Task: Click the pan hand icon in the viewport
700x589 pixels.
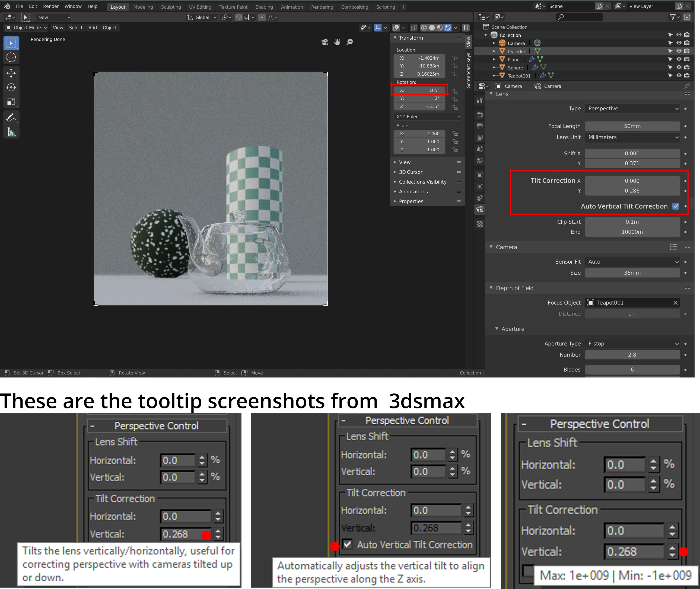Action: click(x=337, y=42)
